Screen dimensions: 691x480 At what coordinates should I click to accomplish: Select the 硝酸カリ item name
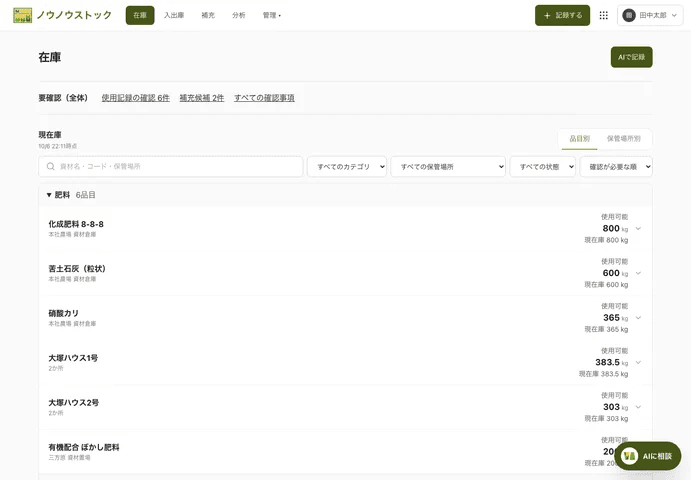[63, 313]
